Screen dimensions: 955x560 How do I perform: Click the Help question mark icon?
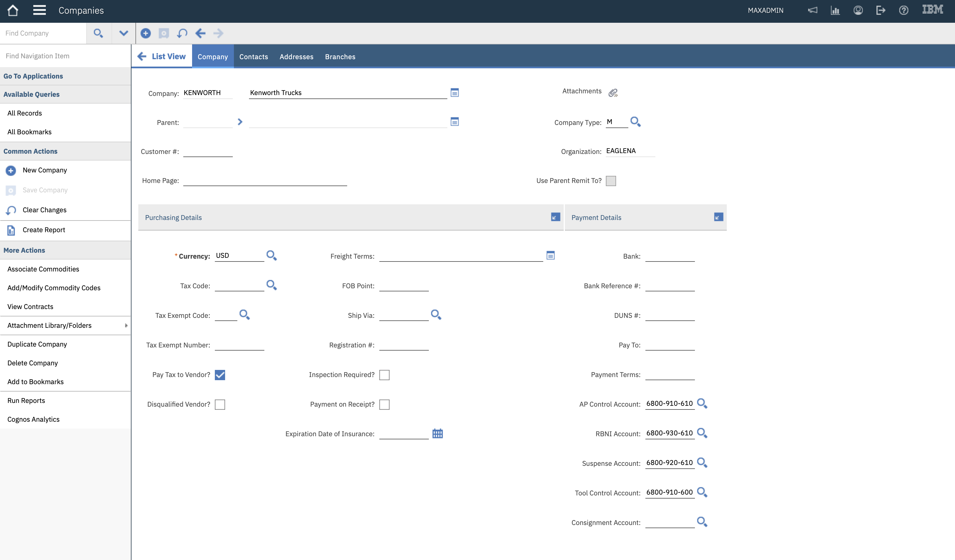coord(903,10)
